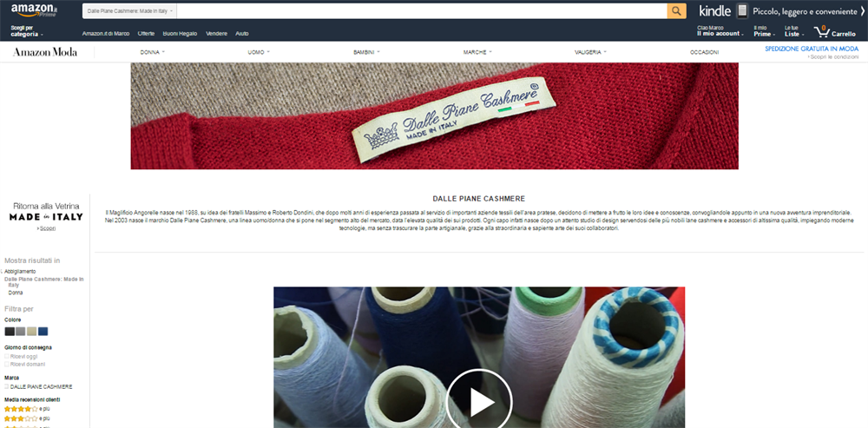Go to the Amazon.it home logo
This screenshot has height=428, width=868.
pyautogui.click(x=33, y=10)
